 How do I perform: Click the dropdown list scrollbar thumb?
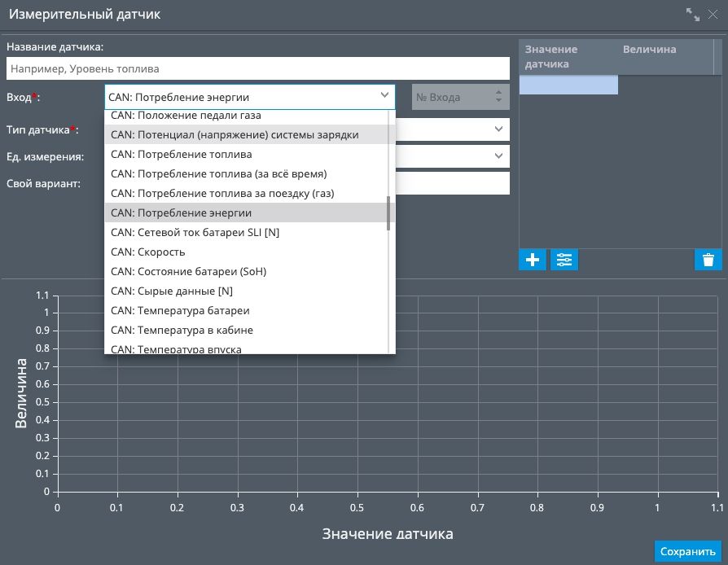(x=388, y=213)
